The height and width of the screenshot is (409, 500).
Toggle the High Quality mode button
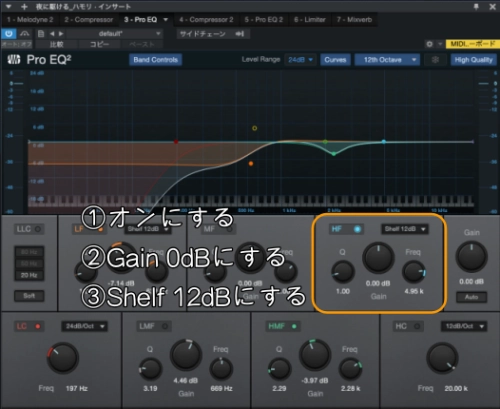473,60
